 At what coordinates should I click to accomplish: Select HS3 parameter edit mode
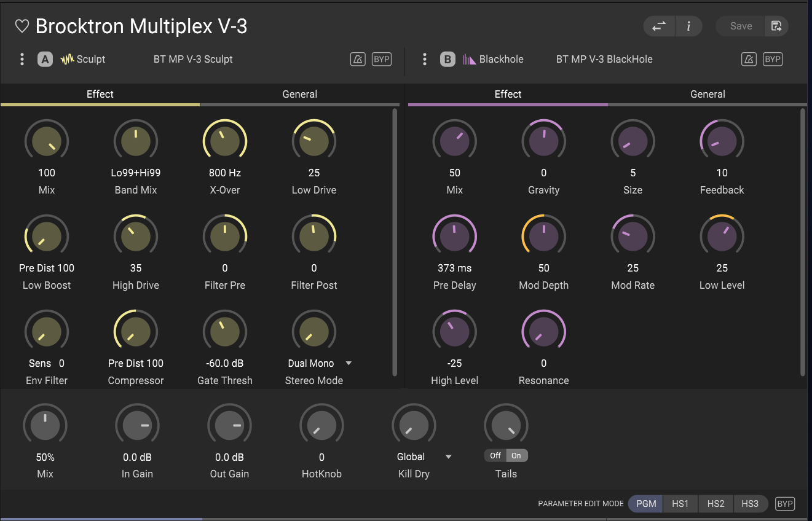751,504
